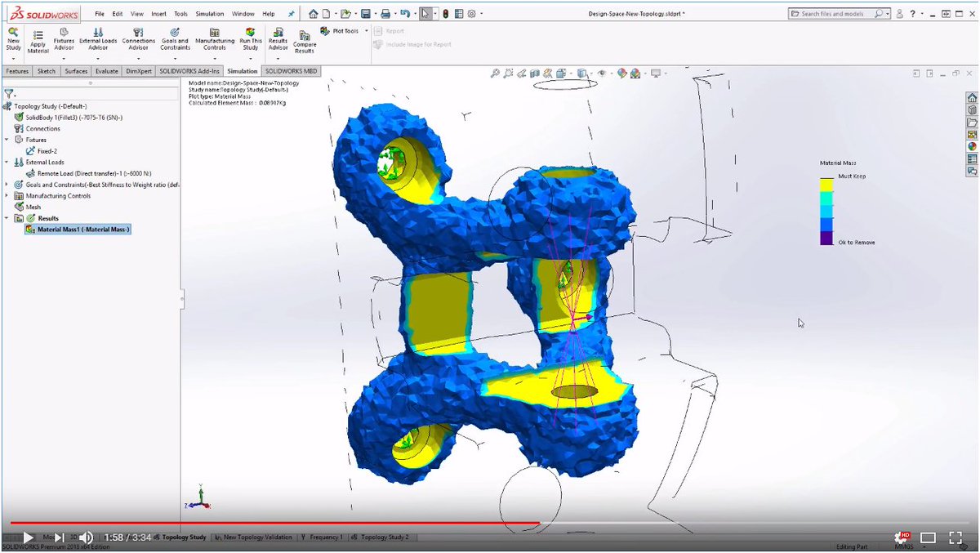Click the Edit Appearance color ball icon

tap(622, 74)
